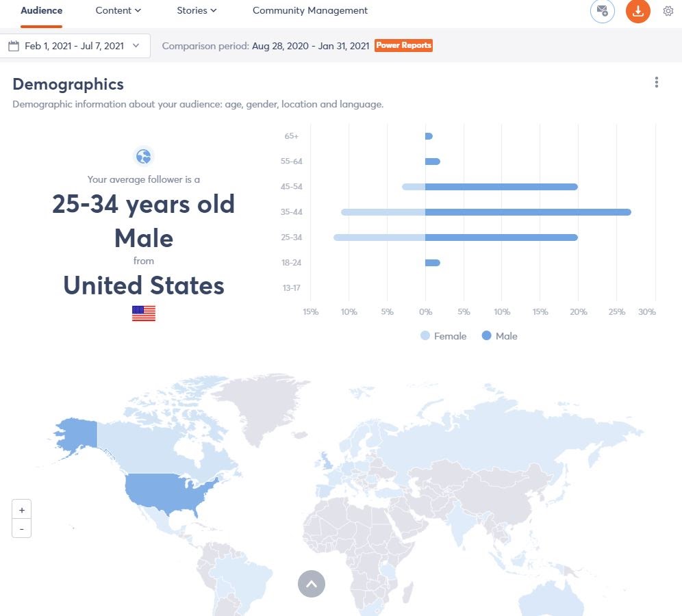Toggle the Female legend item
The height and width of the screenshot is (616, 682).
click(444, 336)
